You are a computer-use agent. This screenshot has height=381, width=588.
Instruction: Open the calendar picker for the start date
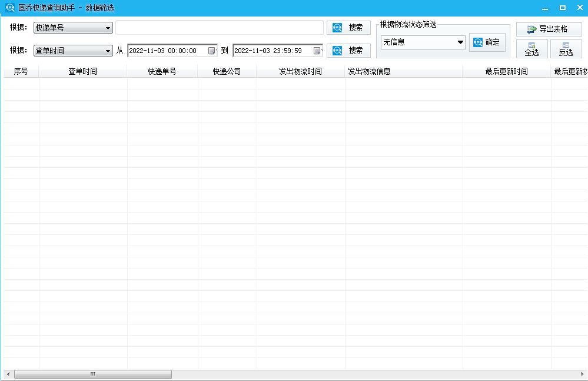(x=211, y=50)
